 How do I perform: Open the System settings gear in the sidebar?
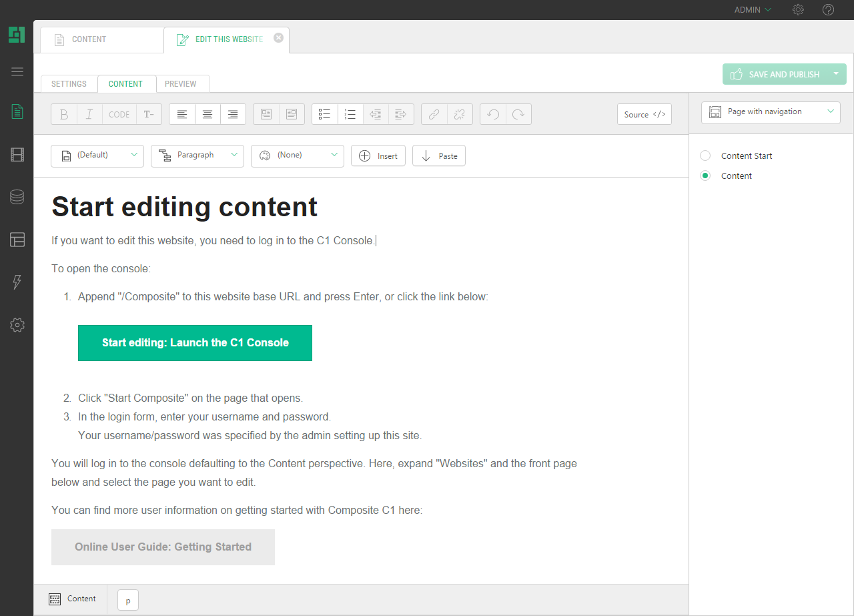17,325
